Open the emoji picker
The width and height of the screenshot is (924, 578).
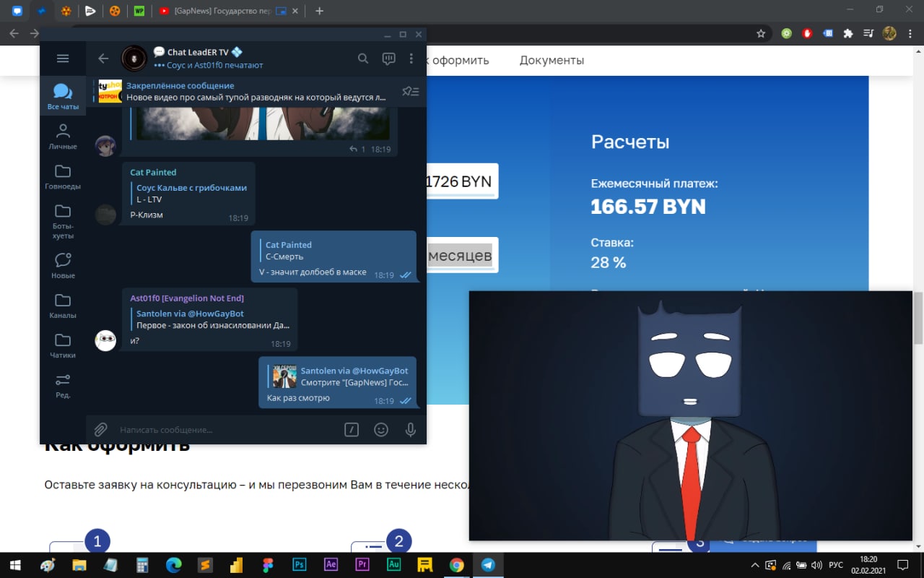[381, 430]
